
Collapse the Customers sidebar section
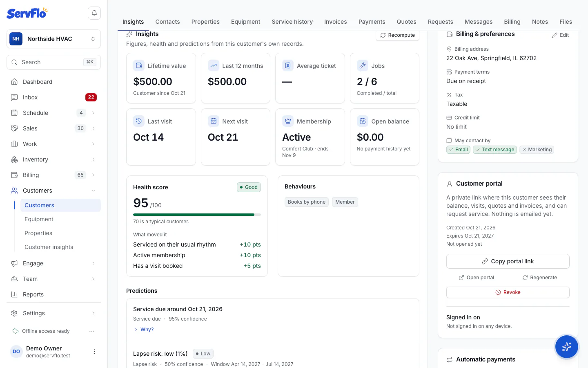point(94,191)
